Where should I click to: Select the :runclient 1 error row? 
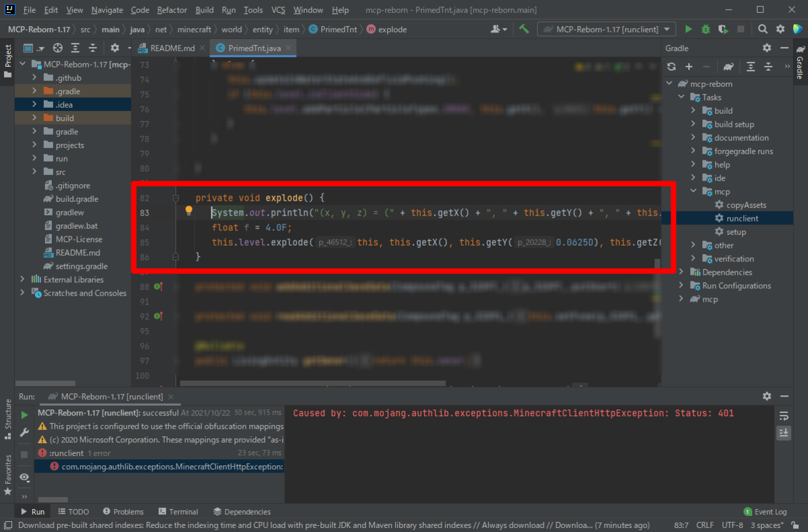(160, 453)
